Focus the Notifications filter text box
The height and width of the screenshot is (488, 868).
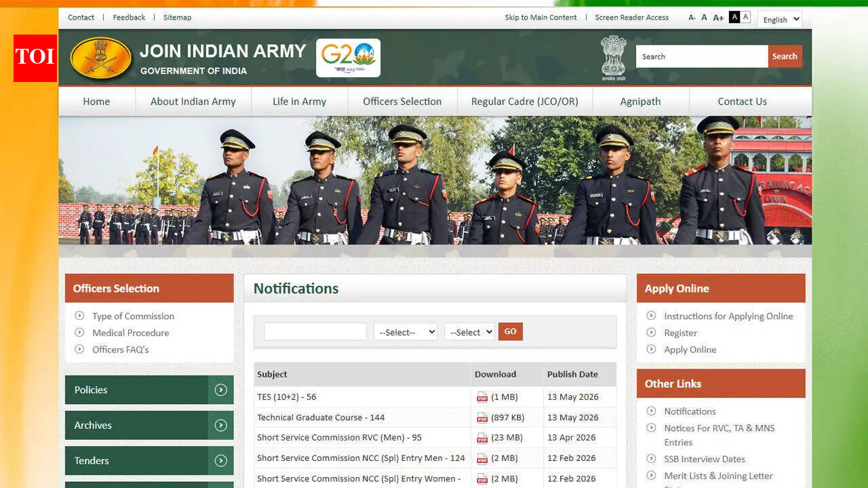click(x=315, y=331)
